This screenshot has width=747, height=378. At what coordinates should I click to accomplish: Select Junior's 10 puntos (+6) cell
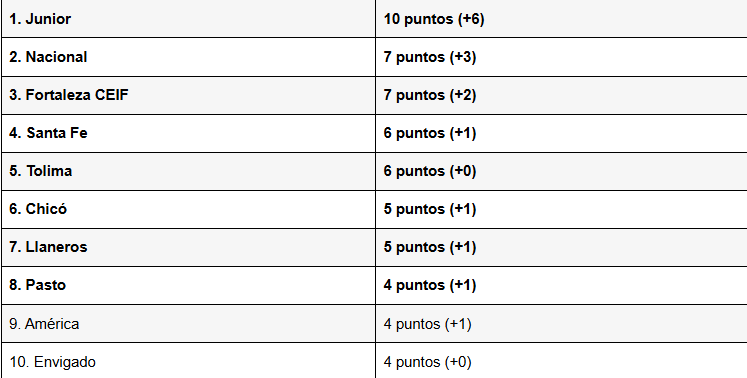562,19
